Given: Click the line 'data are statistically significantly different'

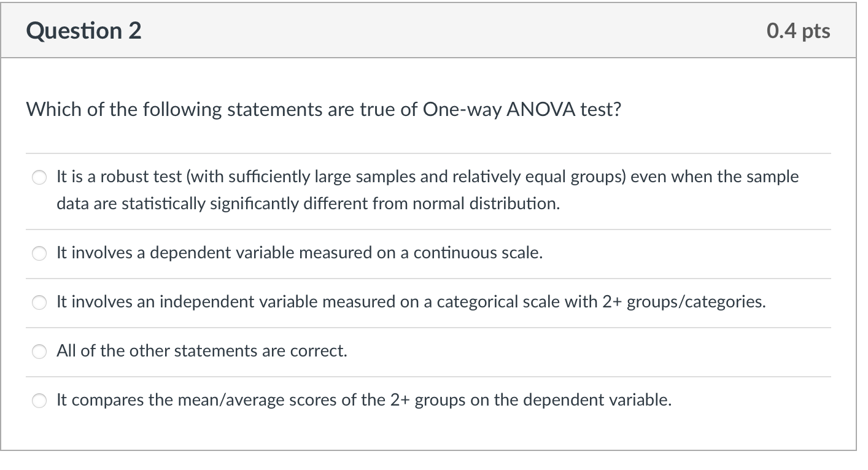Looking at the screenshot, I should (x=308, y=203).
